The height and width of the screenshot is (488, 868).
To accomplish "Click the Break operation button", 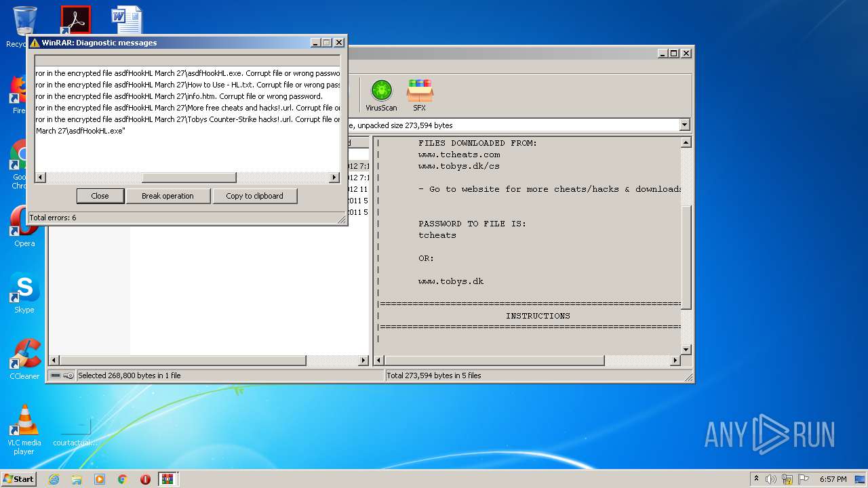I will [167, 196].
